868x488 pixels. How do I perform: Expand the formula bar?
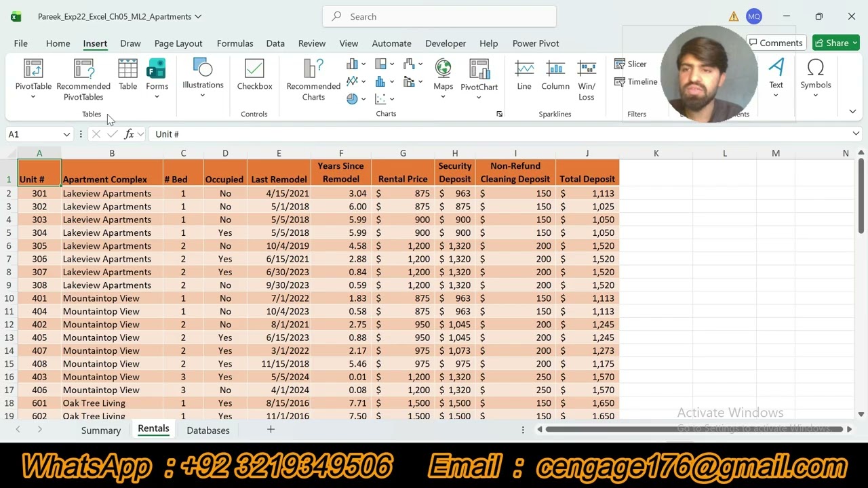[x=856, y=134]
